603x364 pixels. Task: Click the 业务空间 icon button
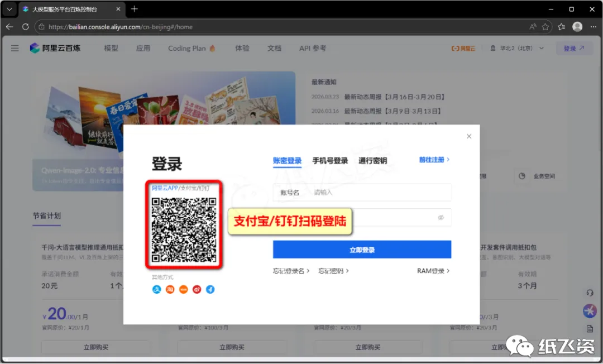click(522, 176)
